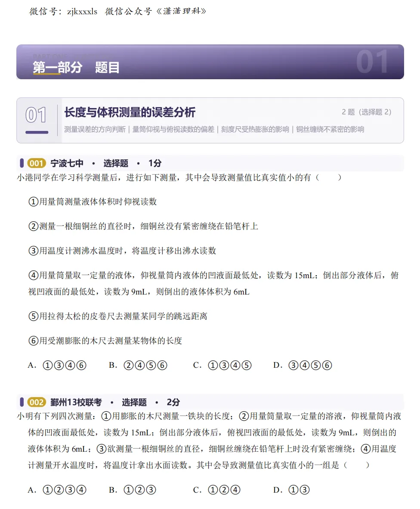Image resolution: width=420 pixels, height=509 pixels.
Task: Select the stem beginning 小明有下列四次测量
Action: point(209,416)
